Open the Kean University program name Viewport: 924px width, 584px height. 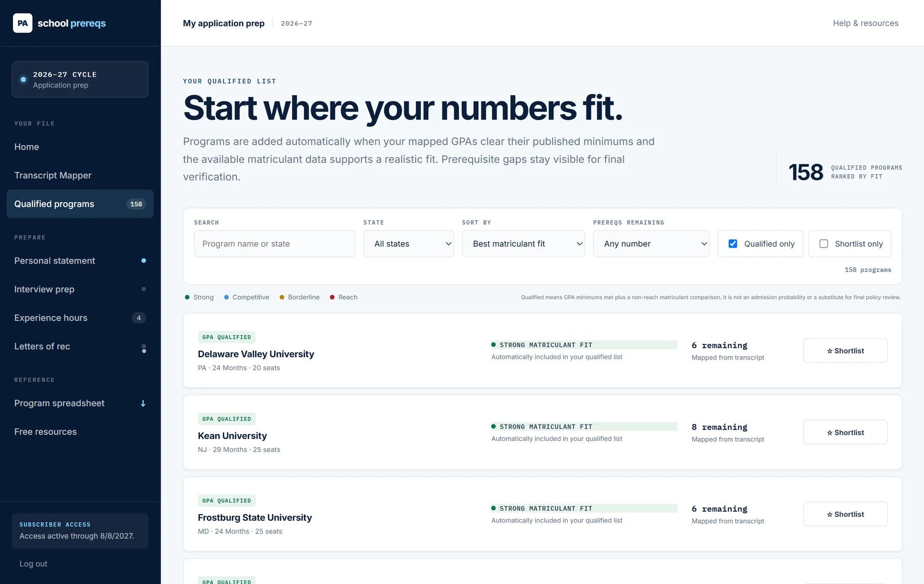click(232, 436)
